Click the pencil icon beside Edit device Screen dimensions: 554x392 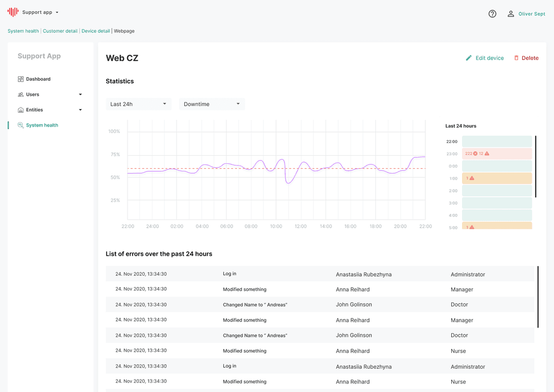pyautogui.click(x=469, y=58)
